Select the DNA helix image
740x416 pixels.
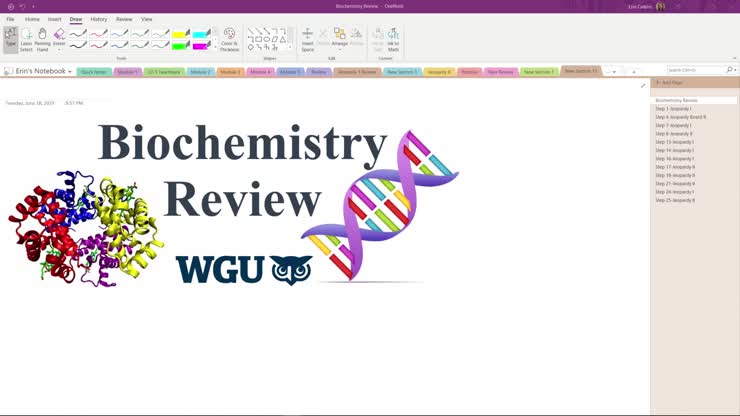(x=380, y=206)
